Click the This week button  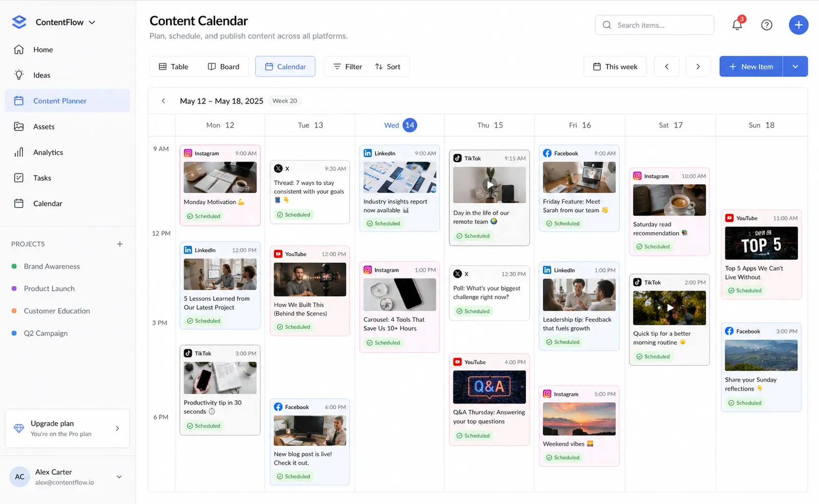(x=615, y=67)
